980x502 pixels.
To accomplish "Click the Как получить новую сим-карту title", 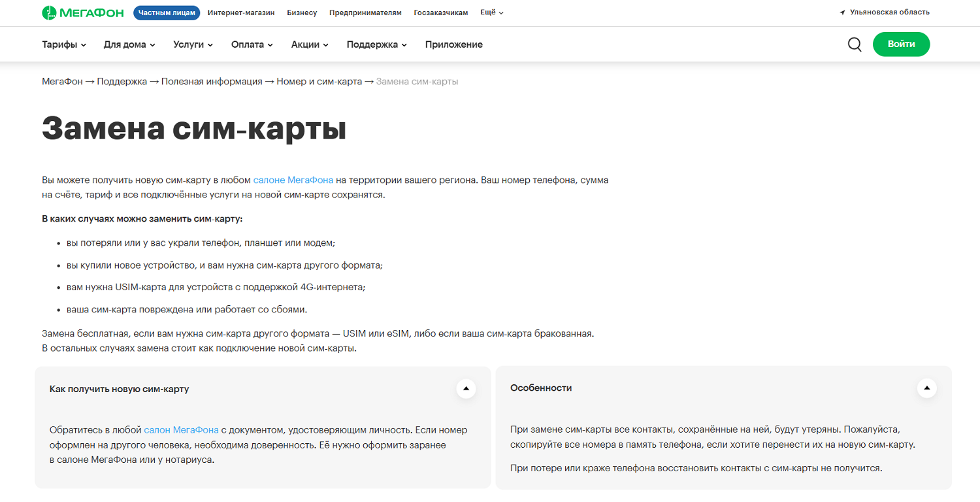I will tap(119, 389).
